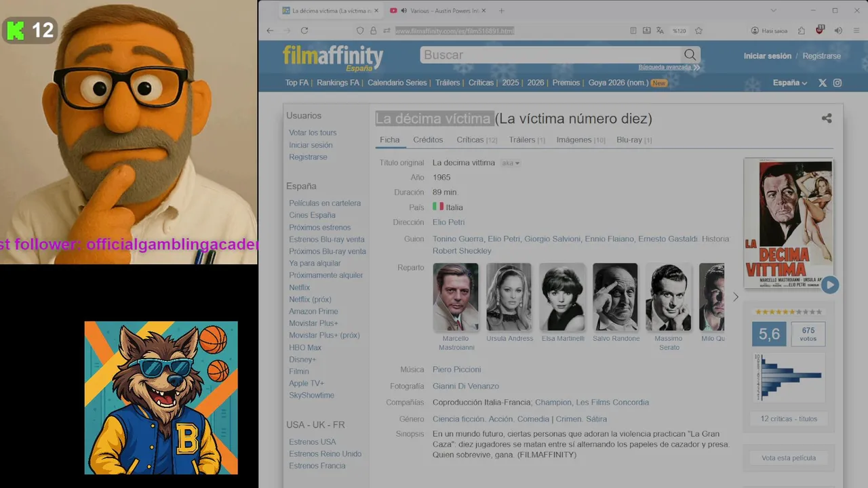This screenshot has width=868, height=488.
Task: Close the Austin Powers YouTube tab
Action: tap(484, 11)
